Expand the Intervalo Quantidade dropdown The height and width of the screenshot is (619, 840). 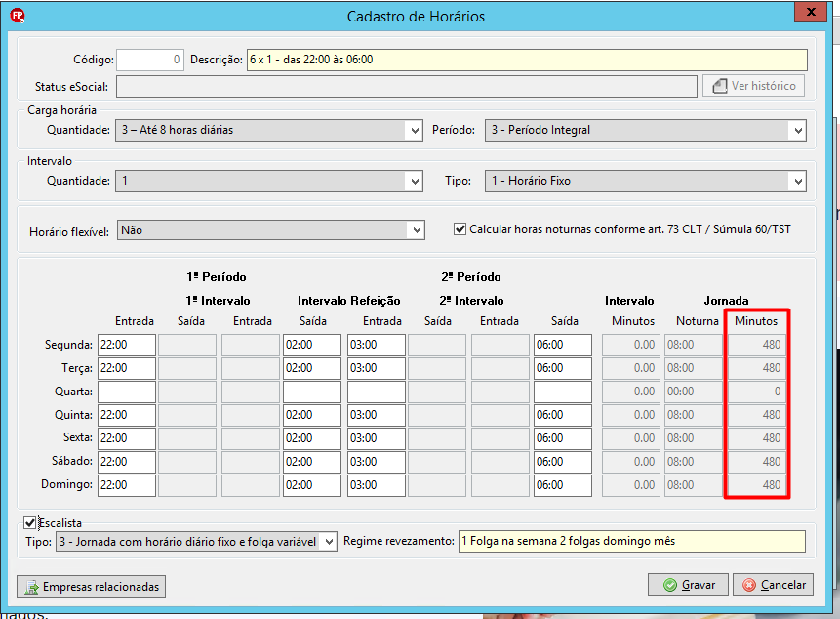tap(414, 182)
